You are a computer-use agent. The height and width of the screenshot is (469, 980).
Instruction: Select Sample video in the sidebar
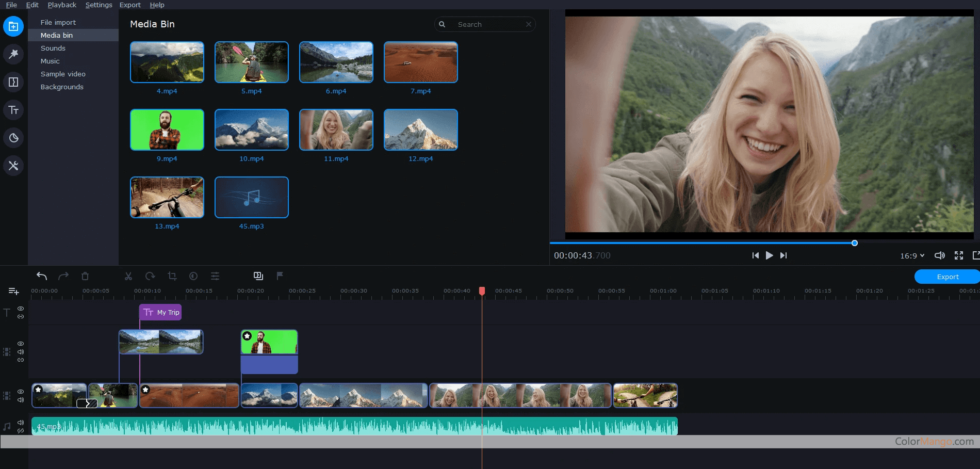[63, 74]
